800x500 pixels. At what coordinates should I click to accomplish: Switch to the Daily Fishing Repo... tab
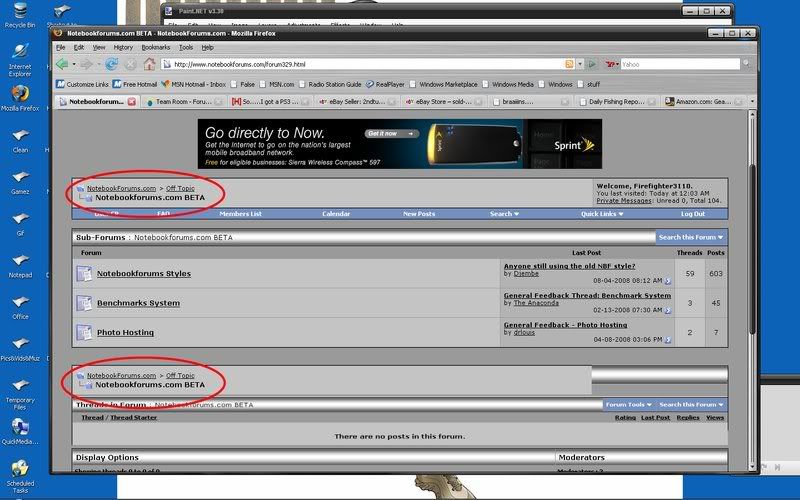[616, 102]
